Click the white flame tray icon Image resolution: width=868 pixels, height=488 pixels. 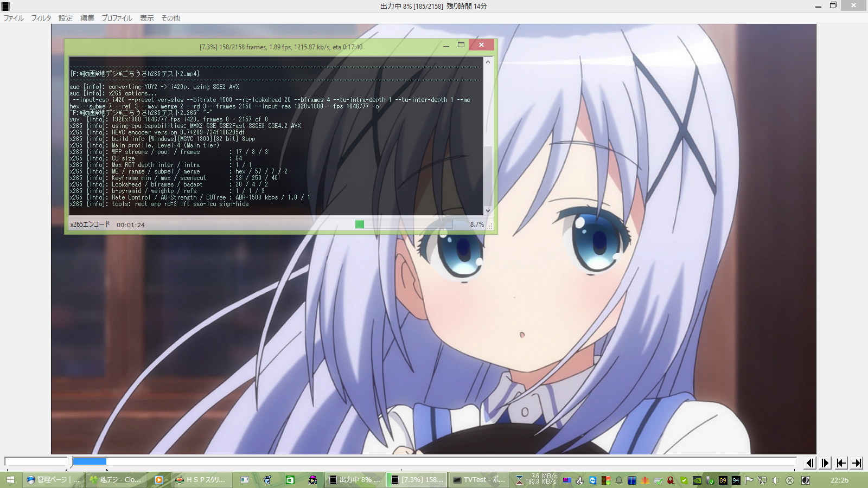pyautogui.click(x=579, y=480)
